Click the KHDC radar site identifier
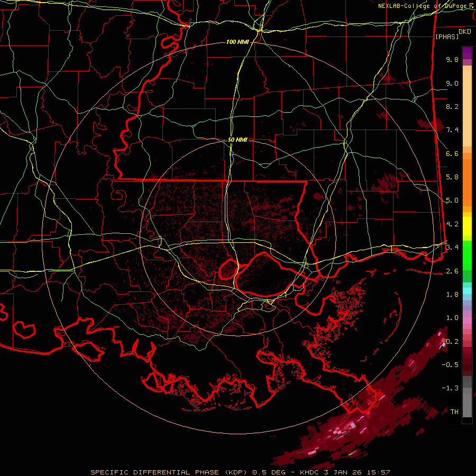 [x=309, y=472]
